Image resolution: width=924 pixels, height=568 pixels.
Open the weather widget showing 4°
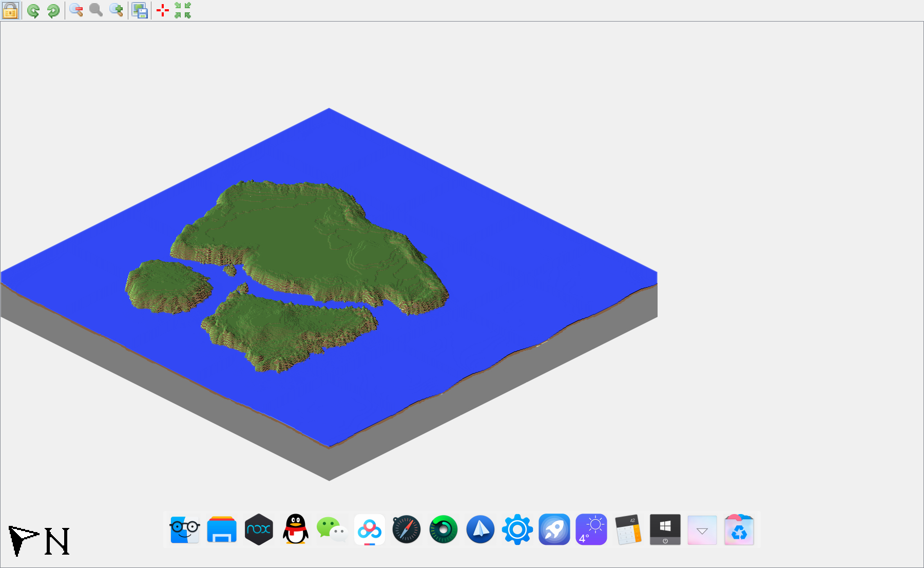(591, 529)
